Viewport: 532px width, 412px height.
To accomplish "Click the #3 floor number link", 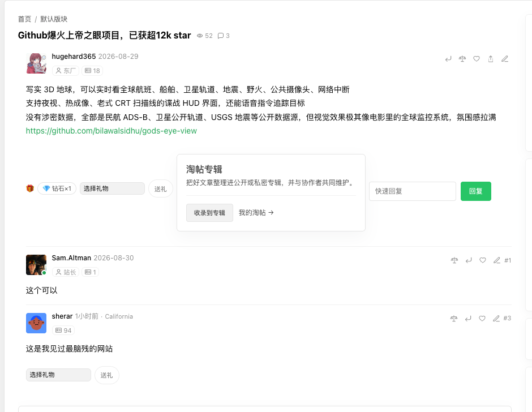I will [507, 318].
